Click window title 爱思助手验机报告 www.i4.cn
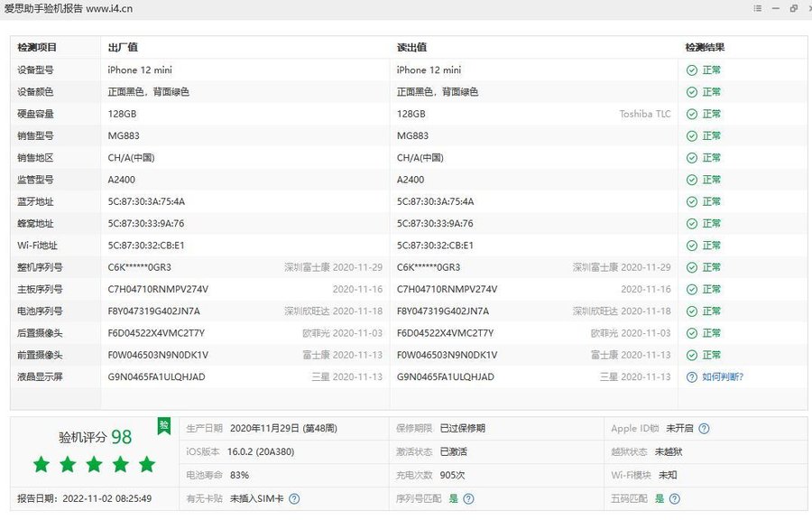This screenshot has height=520, width=812. point(69,9)
